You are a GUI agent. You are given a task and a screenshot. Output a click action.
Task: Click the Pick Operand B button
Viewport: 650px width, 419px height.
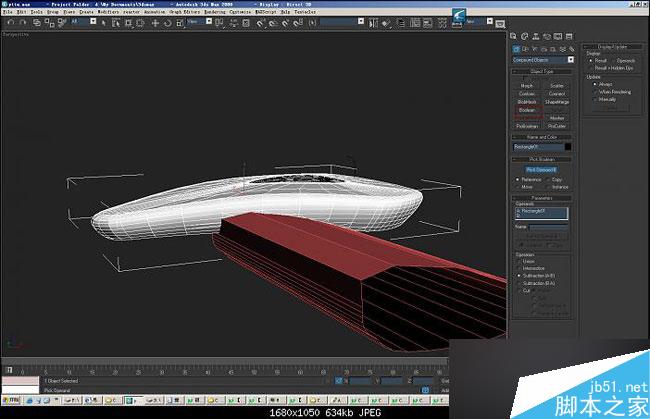tap(541, 170)
